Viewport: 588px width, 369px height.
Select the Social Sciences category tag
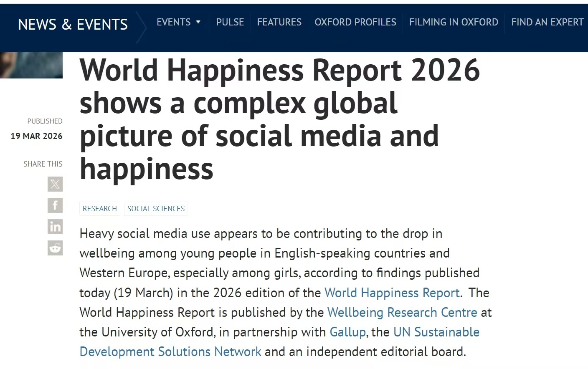[156, 209]
